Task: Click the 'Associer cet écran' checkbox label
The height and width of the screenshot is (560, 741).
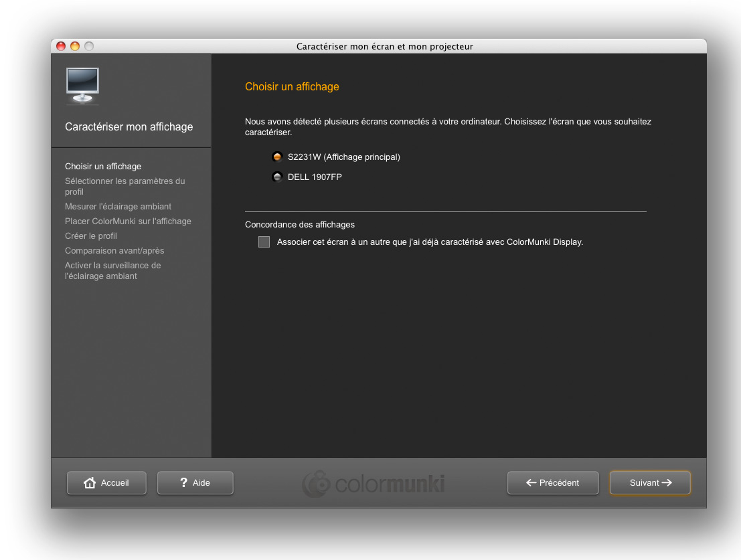Action: click(430, 242)
